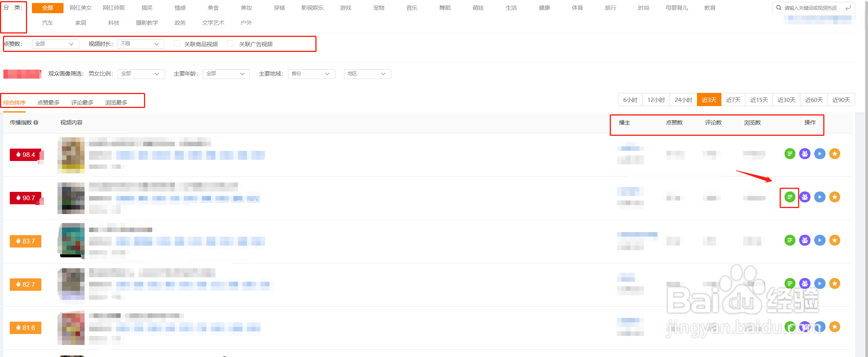868x357 pixels.
Task: Filter by 游戏 category
Action: click(345, 8)
